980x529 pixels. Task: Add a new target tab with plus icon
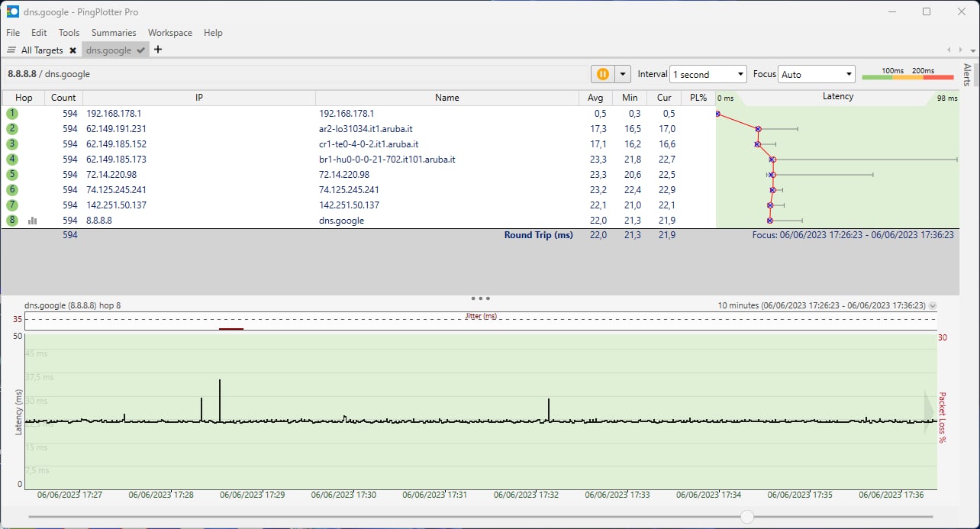158,50
